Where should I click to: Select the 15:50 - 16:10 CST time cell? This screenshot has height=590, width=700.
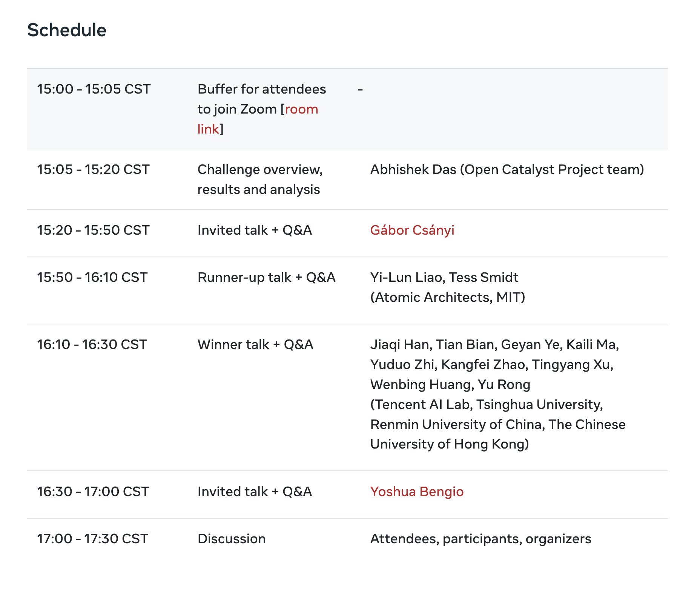tap(92, 277)
